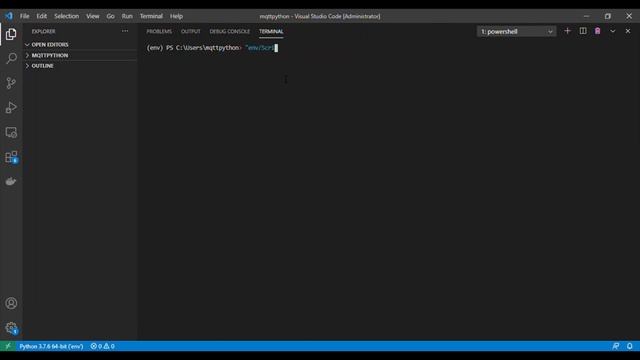Open the File menu
Screen dimensions: 640x360
click(25, 16)
